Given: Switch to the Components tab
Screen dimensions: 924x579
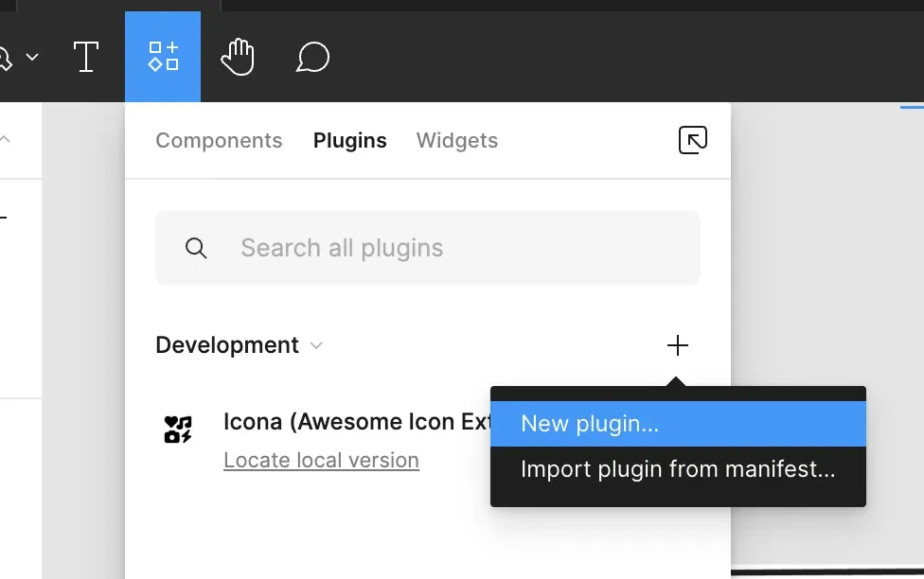Looking at the screenshot, I should [219, 141].
